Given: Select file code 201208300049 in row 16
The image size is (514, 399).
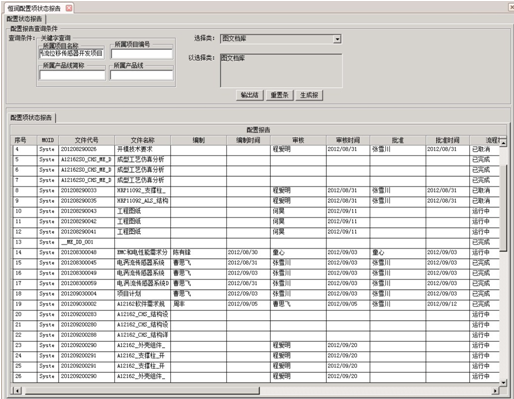Looking at the screenshot, I should tap(86, 273).
